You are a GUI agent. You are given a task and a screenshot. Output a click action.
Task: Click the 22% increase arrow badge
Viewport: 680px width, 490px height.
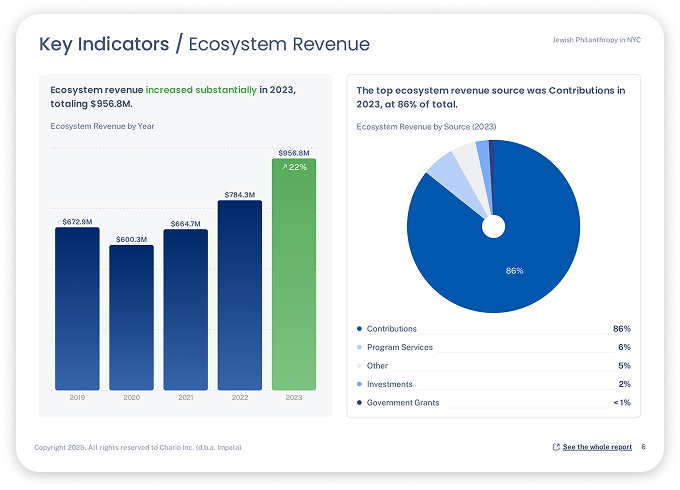click(294, 167)
